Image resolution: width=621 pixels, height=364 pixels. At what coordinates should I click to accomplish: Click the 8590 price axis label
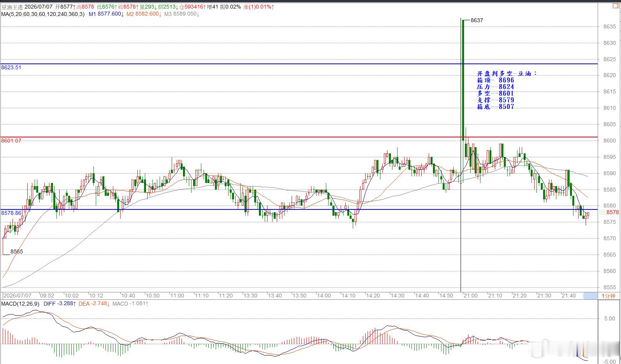610,174
